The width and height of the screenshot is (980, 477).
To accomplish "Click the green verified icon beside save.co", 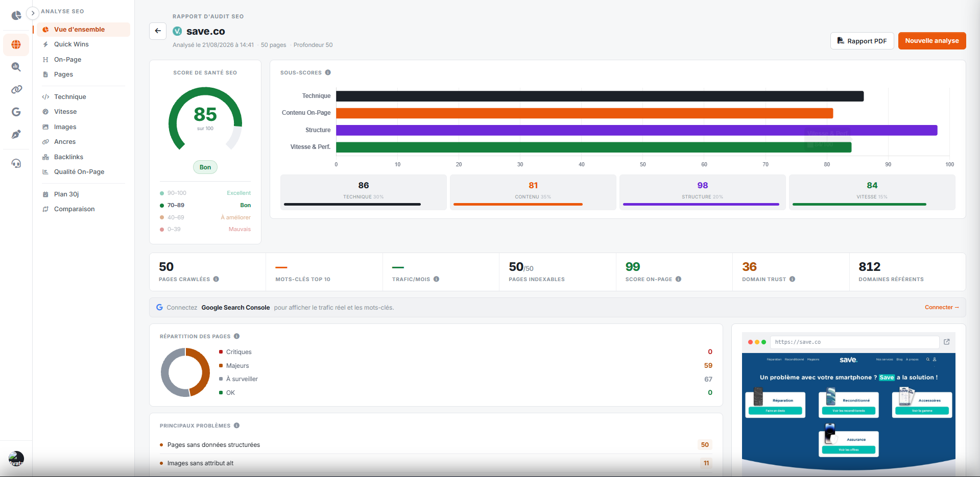I will click(x=177, y=31).
